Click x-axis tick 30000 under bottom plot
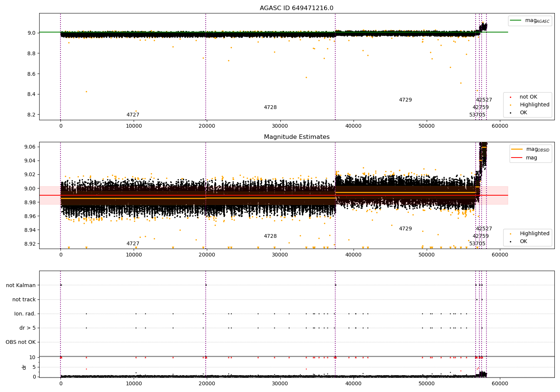 coord(280,383)
